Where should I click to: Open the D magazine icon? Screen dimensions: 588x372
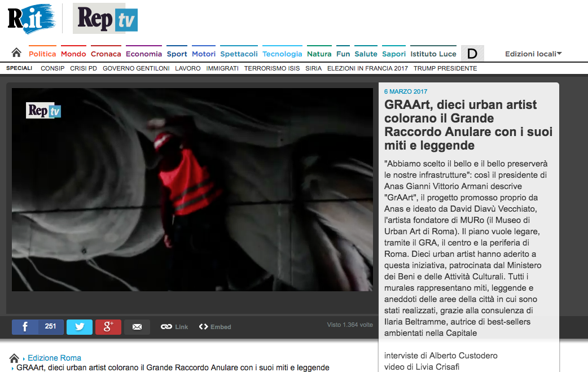pyautogui.click(x=472, y=54)
